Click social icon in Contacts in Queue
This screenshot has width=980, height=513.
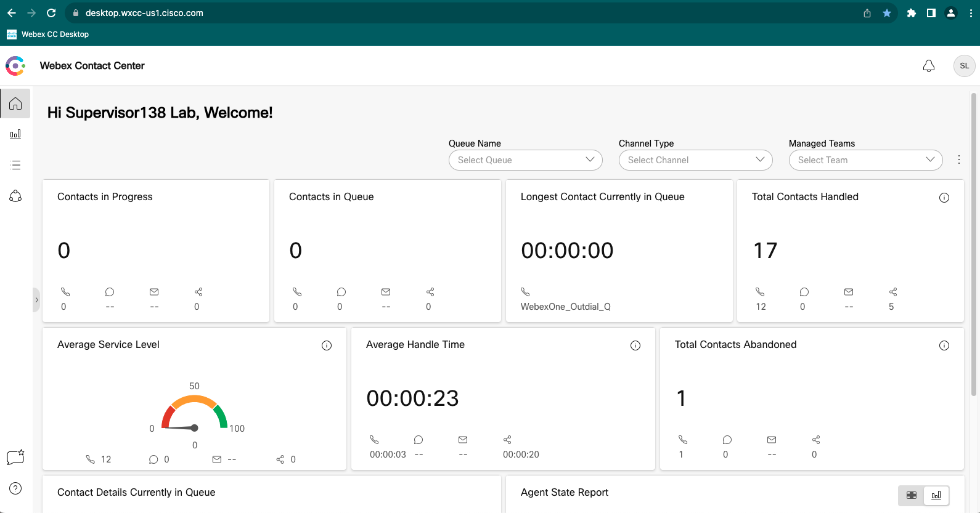[430, 292]
